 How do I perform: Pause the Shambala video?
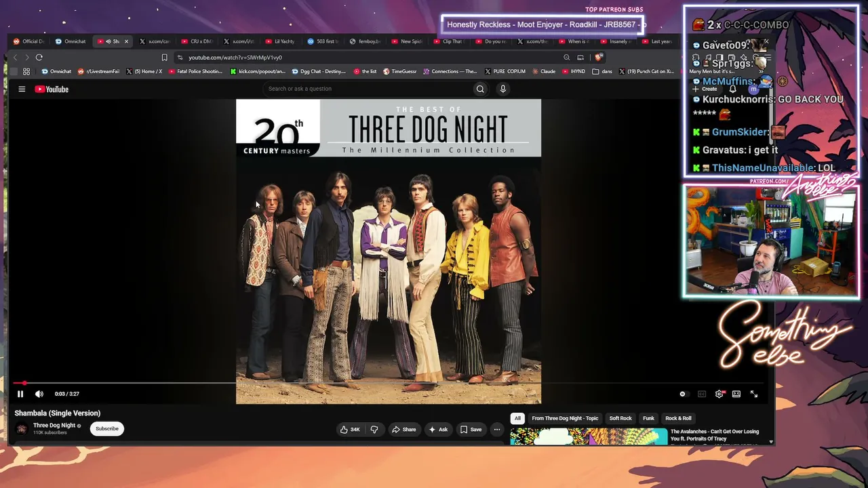pyautogui.click(x=20, y=394)
